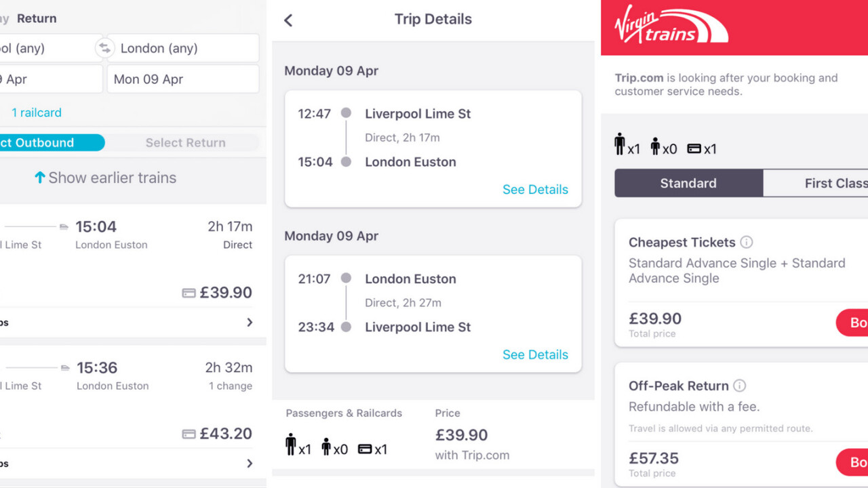This screenshot has width=868, height=488.
Task: Open info icon beside Cheapest Tickets
Action: 747,242
